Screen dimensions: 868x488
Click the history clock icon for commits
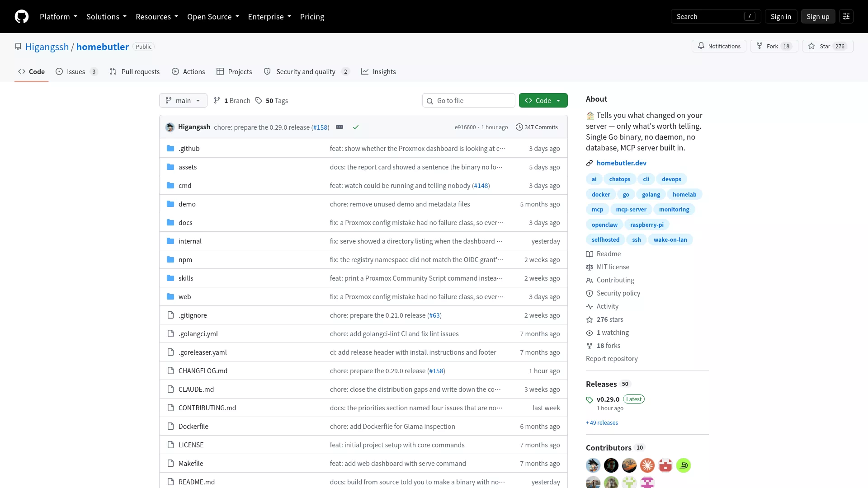(519, 127)
